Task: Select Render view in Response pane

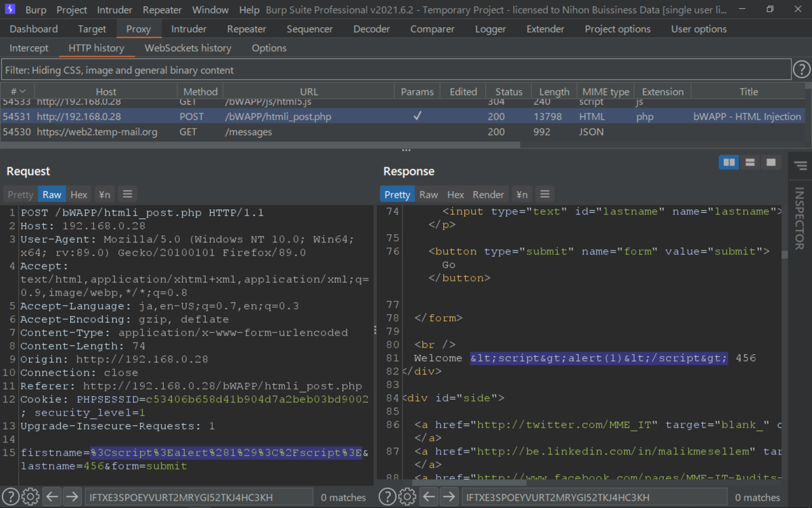Action: 489,194
